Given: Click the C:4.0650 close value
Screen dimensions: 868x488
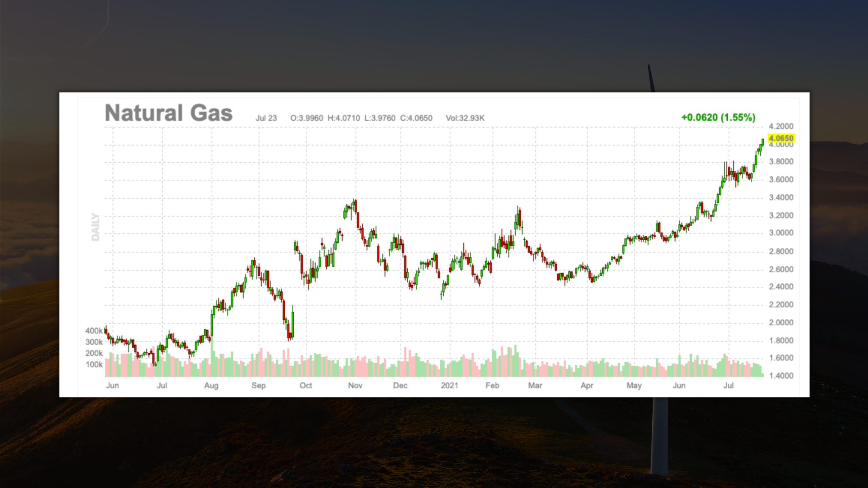Looking at the screenshot, I should (x=416, y=118).
